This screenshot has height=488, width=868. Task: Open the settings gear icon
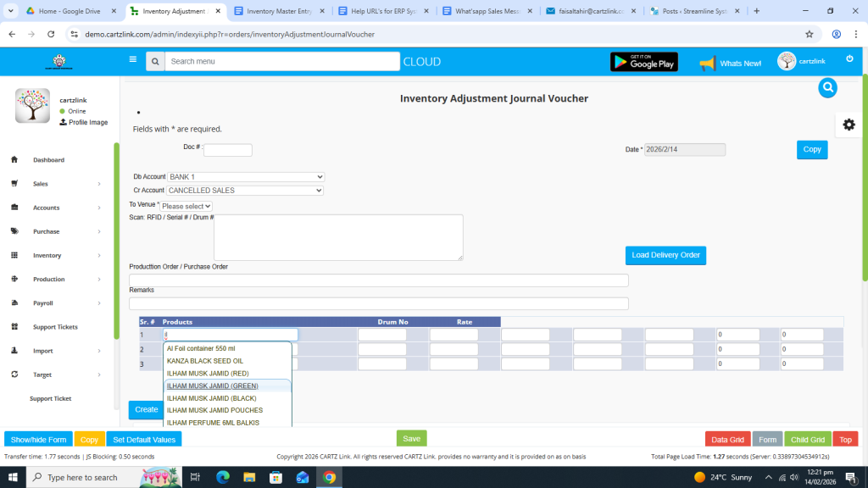click(849, 125)
